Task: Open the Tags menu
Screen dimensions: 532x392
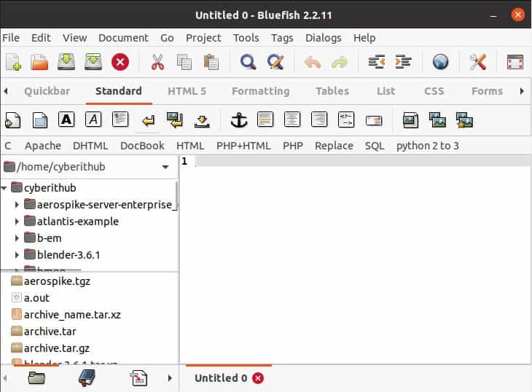Action: pyautogui.click(x=282, y=38)
